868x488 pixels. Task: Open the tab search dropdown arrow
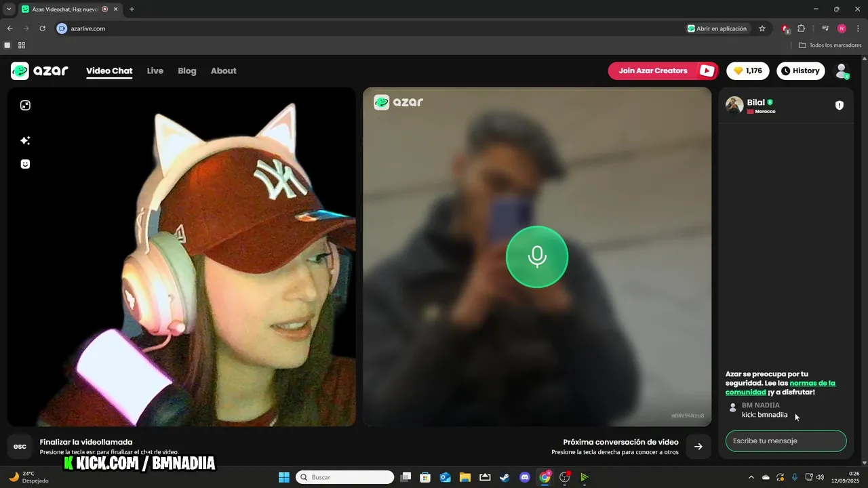tap(9, 9)
